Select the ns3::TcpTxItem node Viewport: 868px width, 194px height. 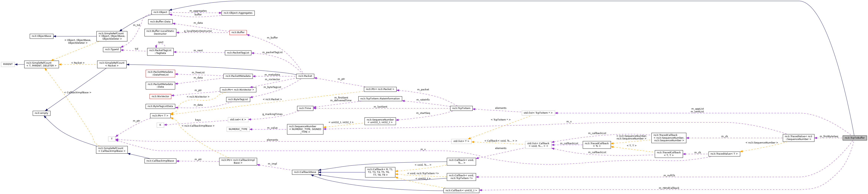click(461, 109)
